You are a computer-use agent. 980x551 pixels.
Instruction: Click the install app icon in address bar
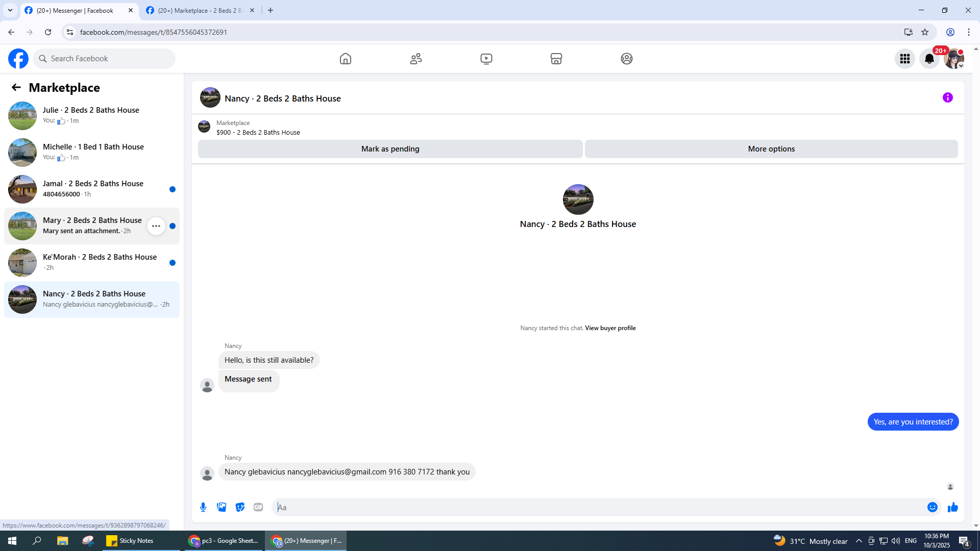point(908,32)
